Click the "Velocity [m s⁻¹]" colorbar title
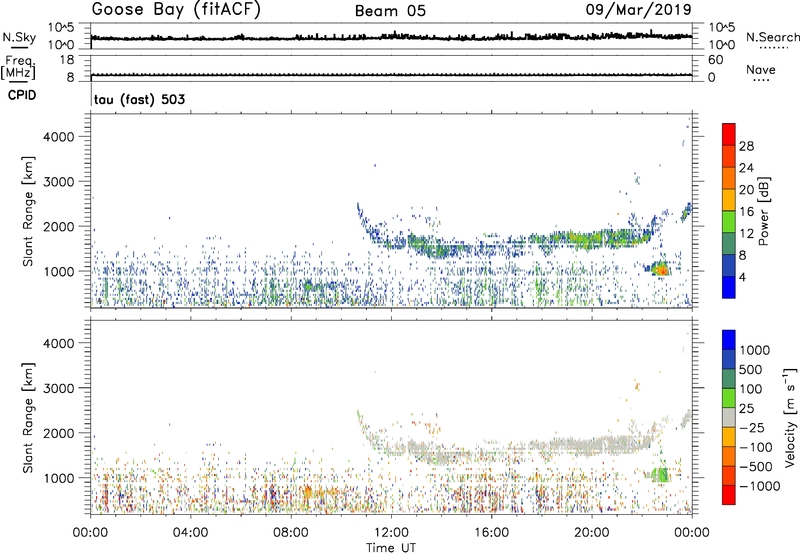This screenshot has height=554, width=800. click(790, 417)
